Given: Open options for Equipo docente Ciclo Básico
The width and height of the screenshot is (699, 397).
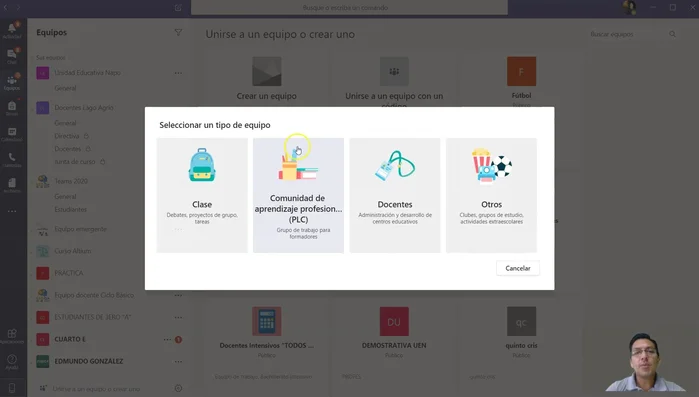Looking at the screenshot, I should [x=178, y=295].
